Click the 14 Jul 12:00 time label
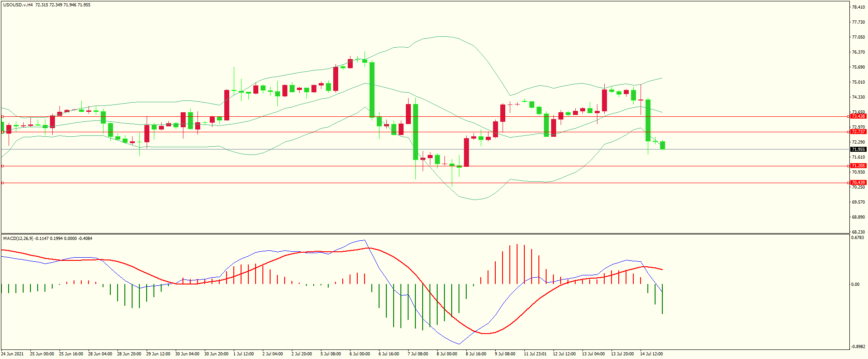 point(651,354)
